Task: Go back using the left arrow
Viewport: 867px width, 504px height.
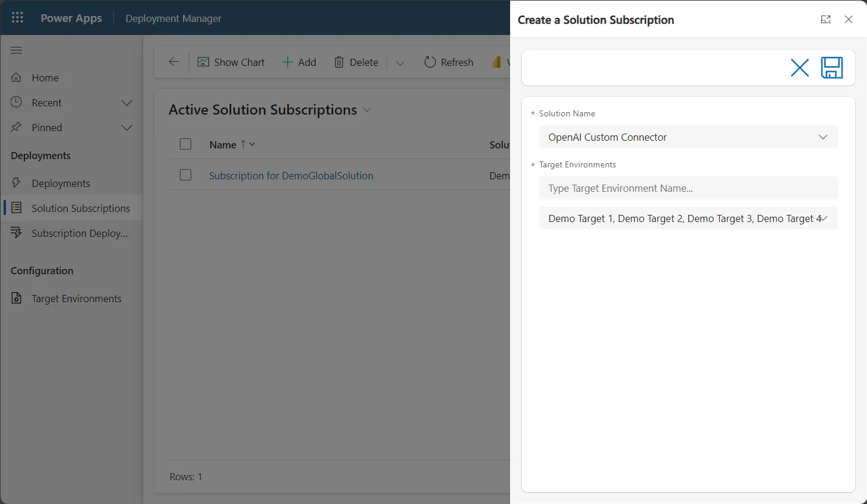Action: [x=173, y=62]
